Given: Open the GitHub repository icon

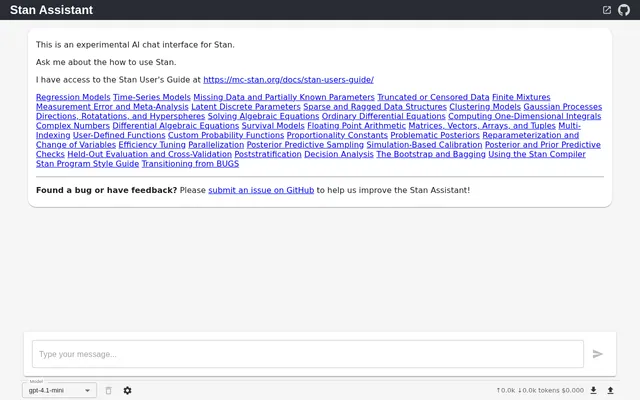Looking at the screenshot, I should (624, 10).
